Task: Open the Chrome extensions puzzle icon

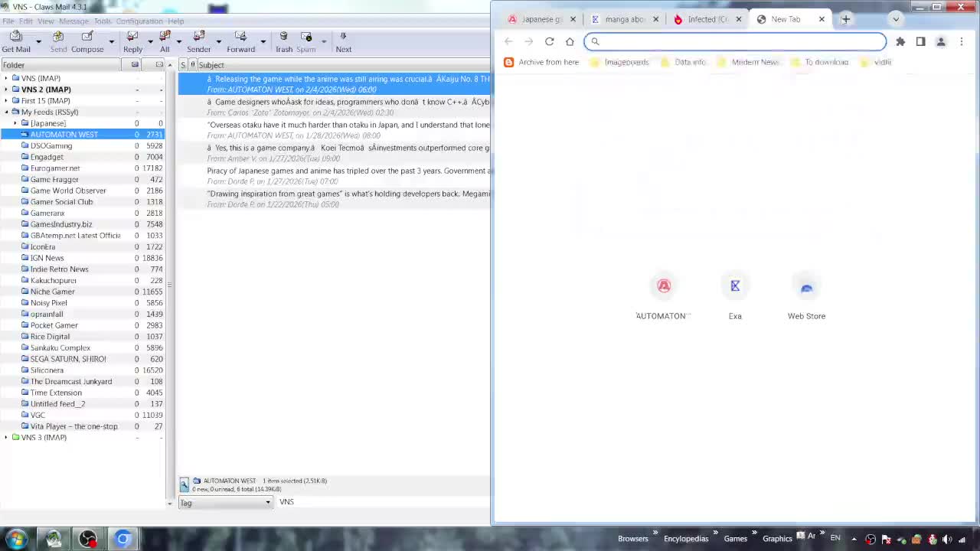Action: (x=900, y=41)
